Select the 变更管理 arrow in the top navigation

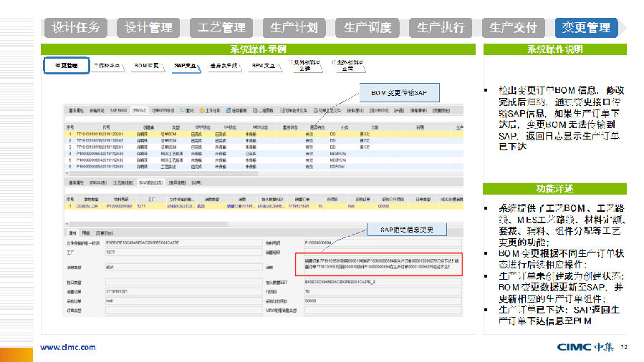pos(587,28)
